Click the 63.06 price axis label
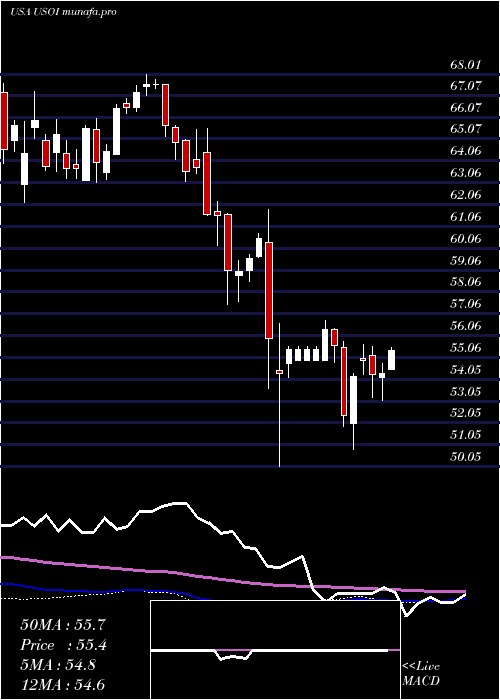This screenshot has height=700, width=500. pyautogui.click(x=466, y=173)
